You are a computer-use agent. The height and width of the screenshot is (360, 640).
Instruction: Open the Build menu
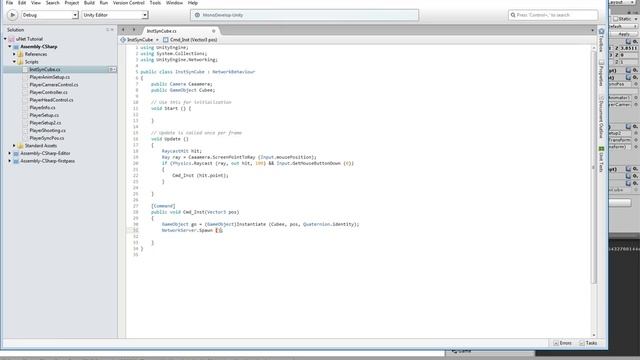pos(89,3)
